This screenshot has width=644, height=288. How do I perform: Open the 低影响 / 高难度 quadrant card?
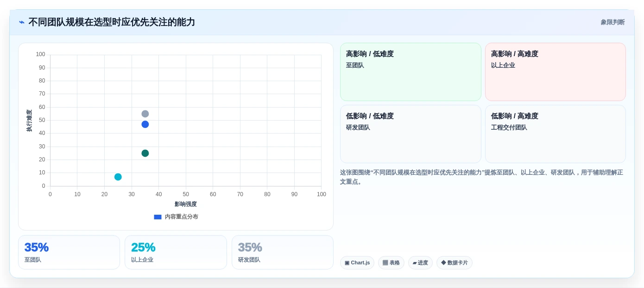tap(556, 134)
